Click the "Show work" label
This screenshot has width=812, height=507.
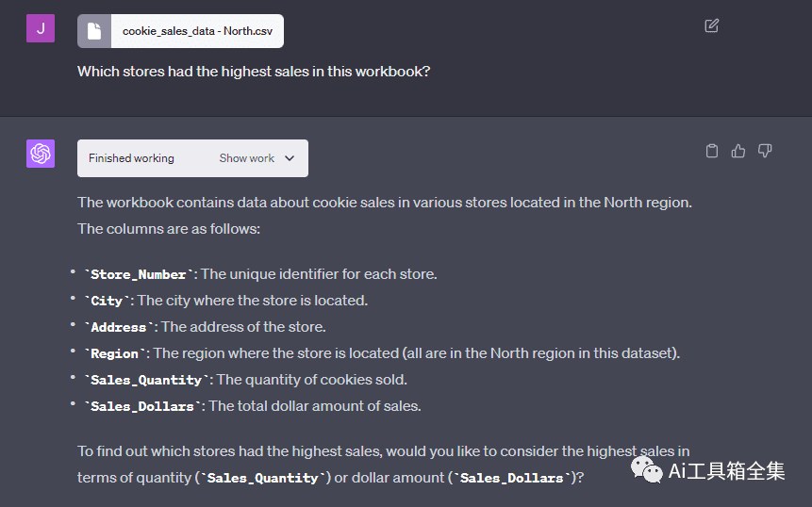click(x=247, y=158)
